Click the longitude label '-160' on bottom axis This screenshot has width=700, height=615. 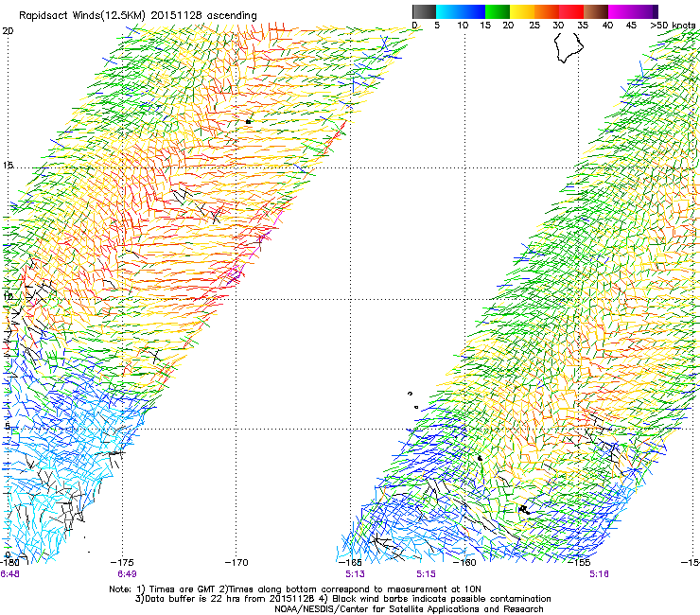tap(464, 562)
